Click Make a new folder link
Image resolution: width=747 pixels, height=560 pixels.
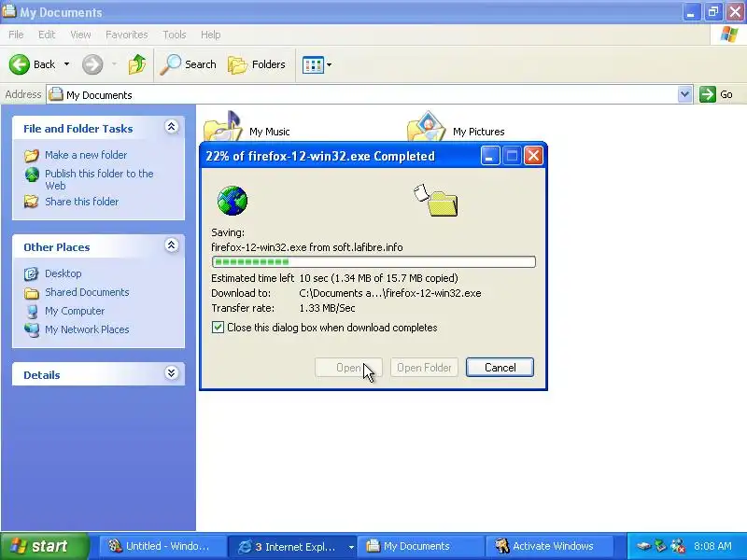(x=86, y=155)
